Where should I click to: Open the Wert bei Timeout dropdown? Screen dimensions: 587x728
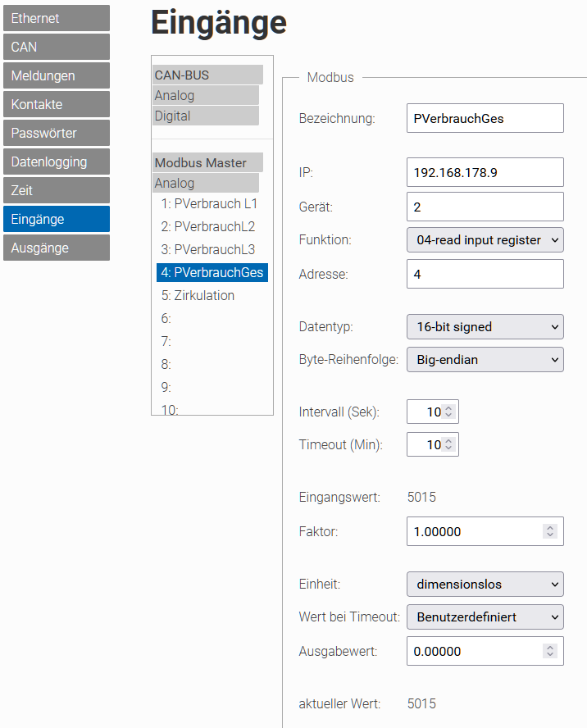(485, 617)
